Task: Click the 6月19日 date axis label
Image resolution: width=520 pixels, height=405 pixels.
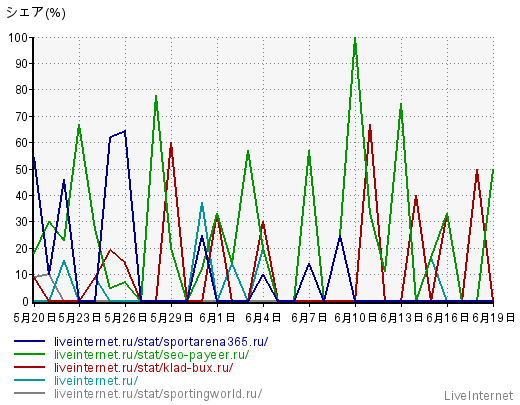Action: 494,318
